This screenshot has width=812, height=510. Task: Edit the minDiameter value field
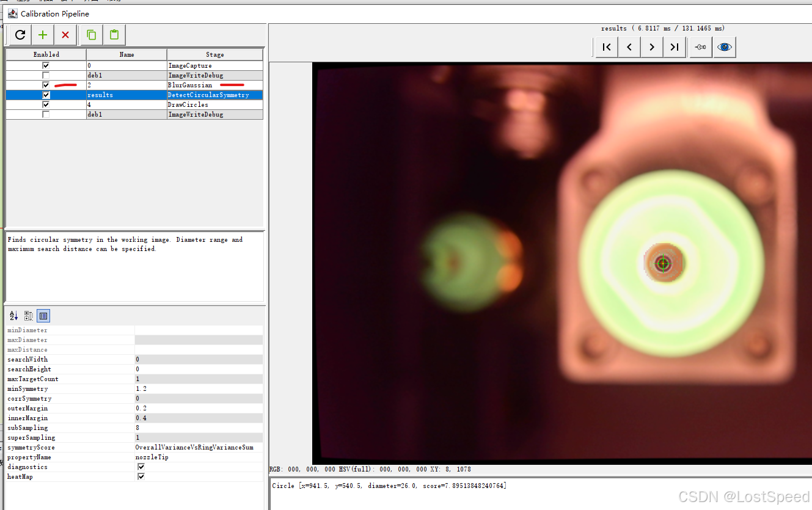199,330
